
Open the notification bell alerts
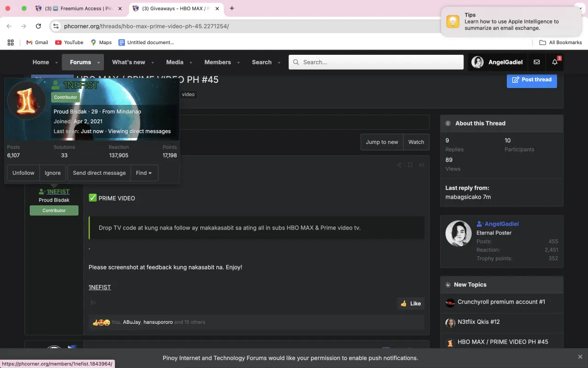(x=555, y=62)
